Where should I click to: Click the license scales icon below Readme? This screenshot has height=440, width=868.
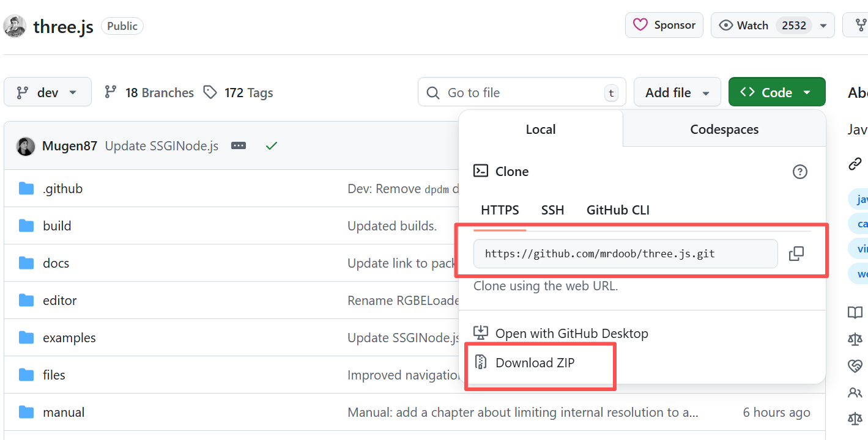[855, 339]
